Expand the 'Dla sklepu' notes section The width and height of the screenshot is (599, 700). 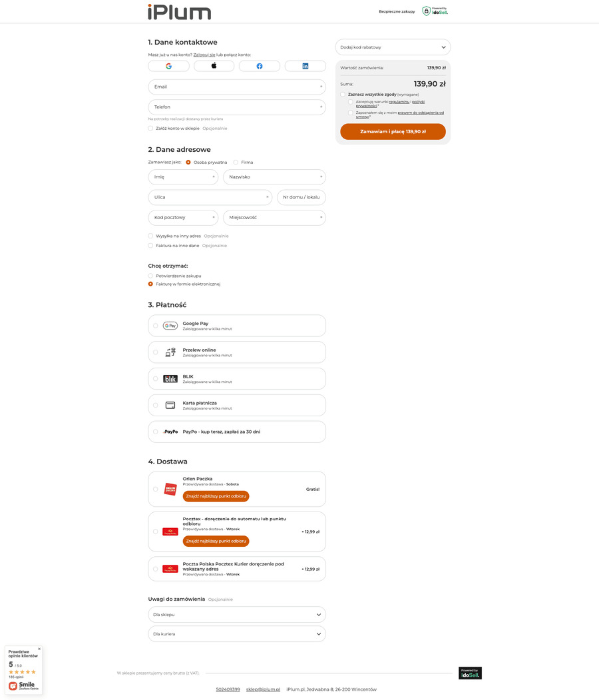237,614
